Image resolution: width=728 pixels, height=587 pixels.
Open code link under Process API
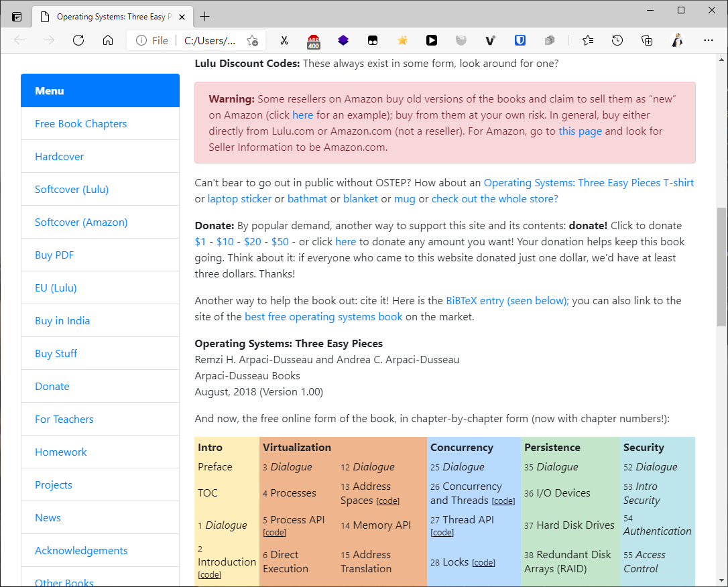pos(274,533)
